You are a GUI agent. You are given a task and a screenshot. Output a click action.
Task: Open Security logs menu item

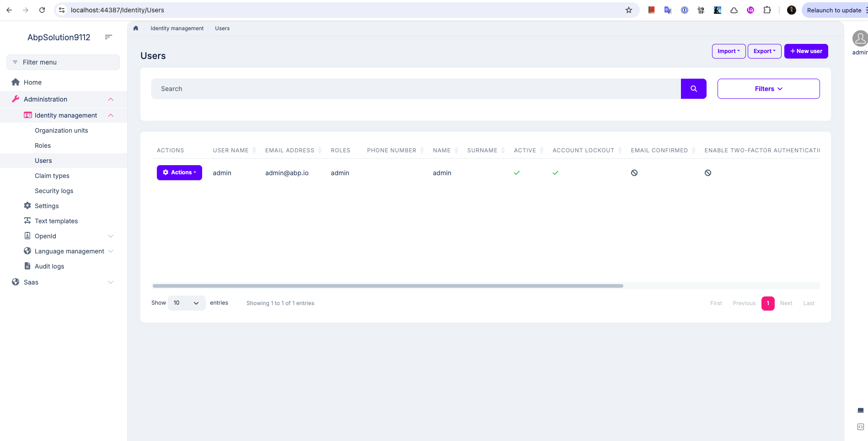click(x=54, y=191)
